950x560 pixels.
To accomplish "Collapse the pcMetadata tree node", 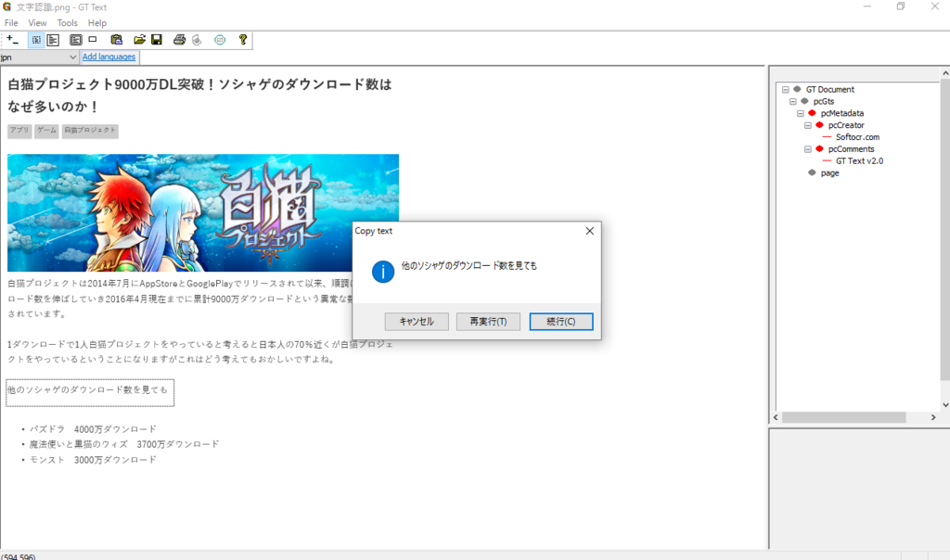I will 800,112.
